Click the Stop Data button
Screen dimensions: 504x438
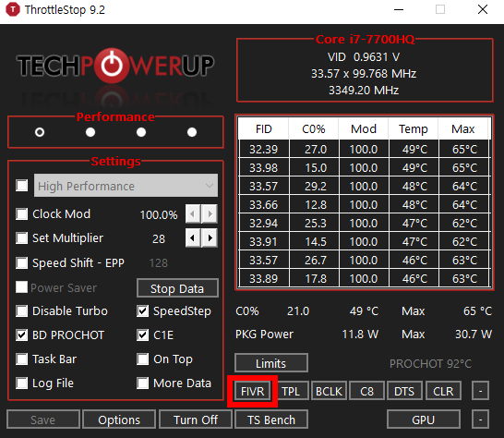pyautogui.click(x=177, y=288)
